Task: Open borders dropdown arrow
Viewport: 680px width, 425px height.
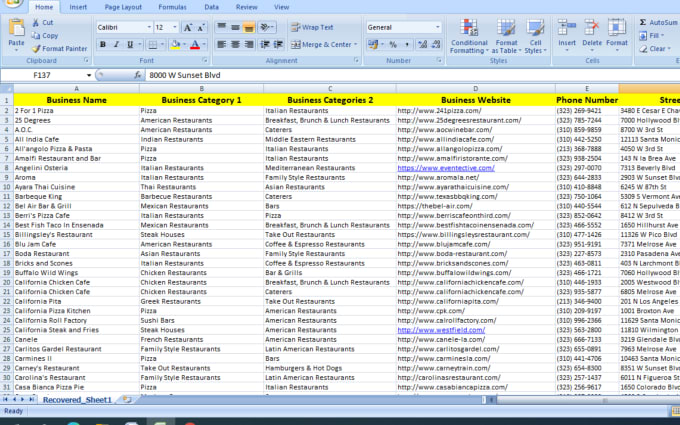Action: pyautogui.click(x=162, y=44)
